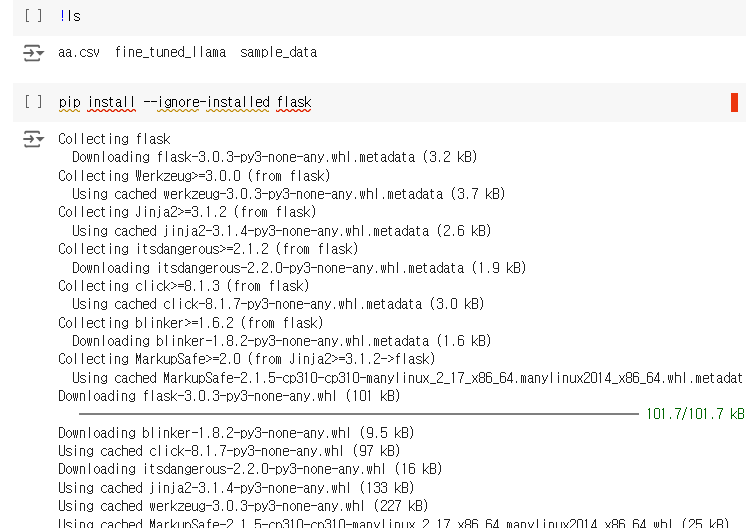Click 'Collecting blinker>=1.6.2 (from flask)' line
This screenshot has height=528, width=749.
click(x=191, y=323)
